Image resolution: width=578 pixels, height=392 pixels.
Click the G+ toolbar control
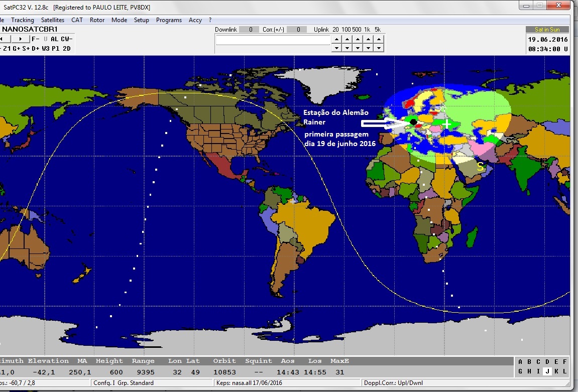(17, 49)
